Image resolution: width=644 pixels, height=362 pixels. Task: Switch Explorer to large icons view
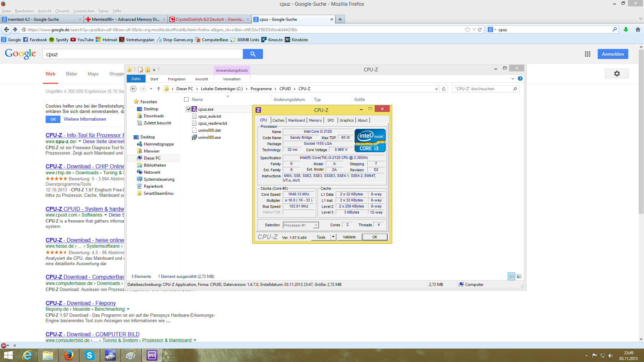click(519, 276)
